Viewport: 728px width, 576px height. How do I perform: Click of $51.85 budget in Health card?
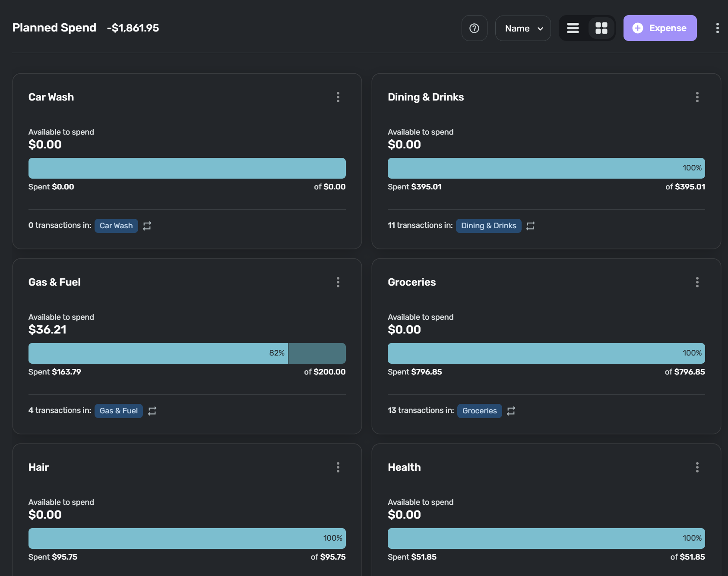tap(687, 557)
